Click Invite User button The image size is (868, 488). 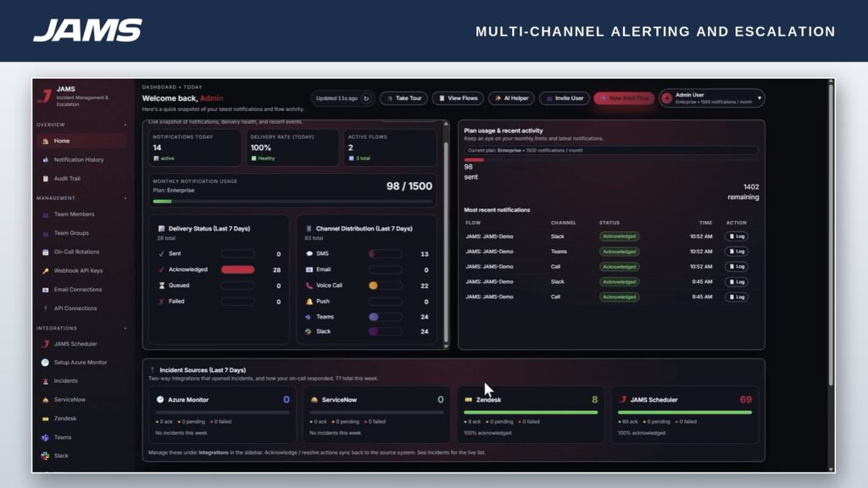point(565,98)
